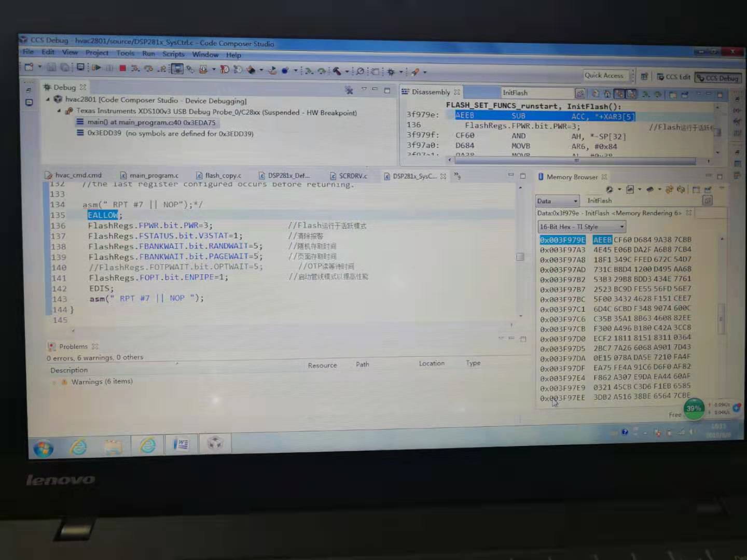
Task: Switch to the CCS Edit perspective
Action: (673, 77)
